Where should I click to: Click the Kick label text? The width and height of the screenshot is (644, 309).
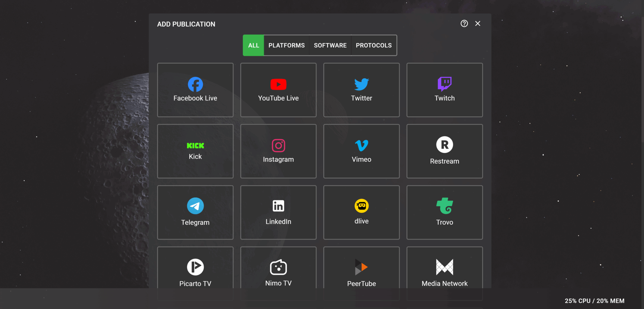pos(195,156)
